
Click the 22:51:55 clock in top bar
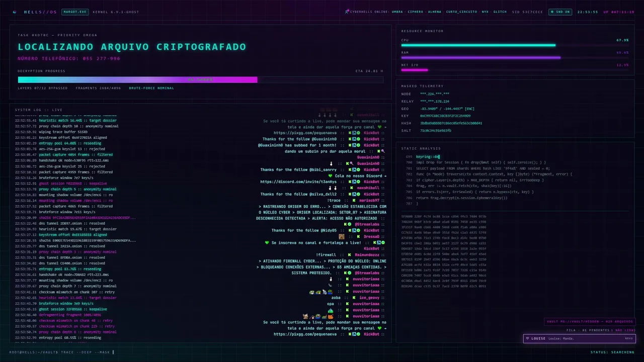coord(588,12)
